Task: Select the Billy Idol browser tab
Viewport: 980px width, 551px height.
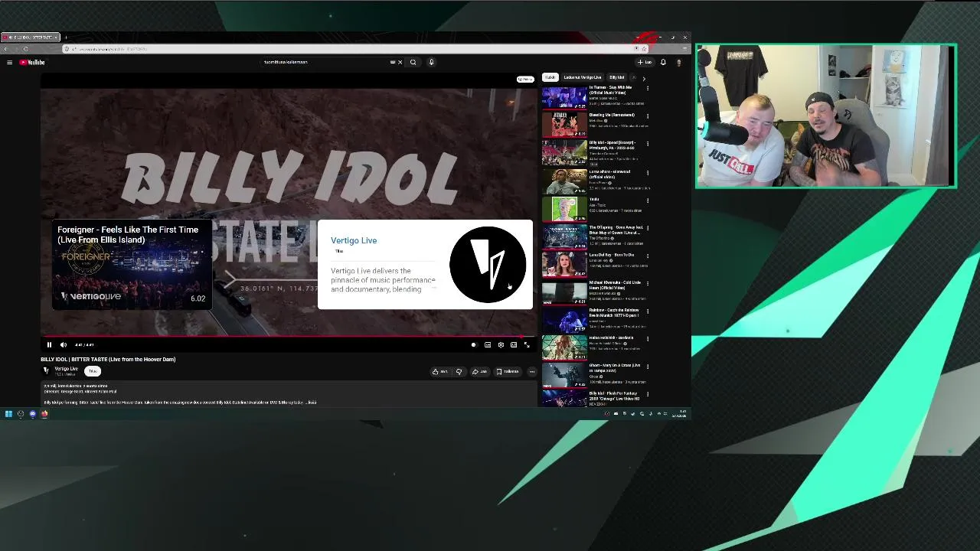Action: click(29, 37)
